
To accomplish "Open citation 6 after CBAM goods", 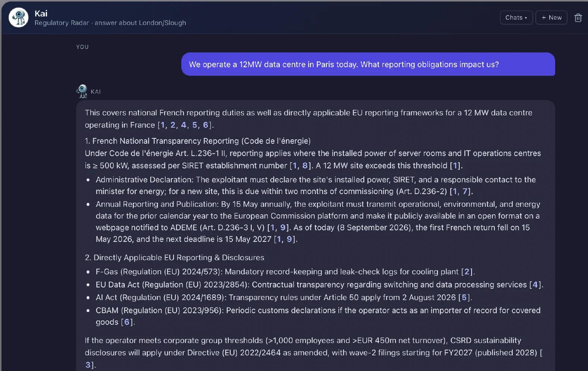I will [127, 322].
